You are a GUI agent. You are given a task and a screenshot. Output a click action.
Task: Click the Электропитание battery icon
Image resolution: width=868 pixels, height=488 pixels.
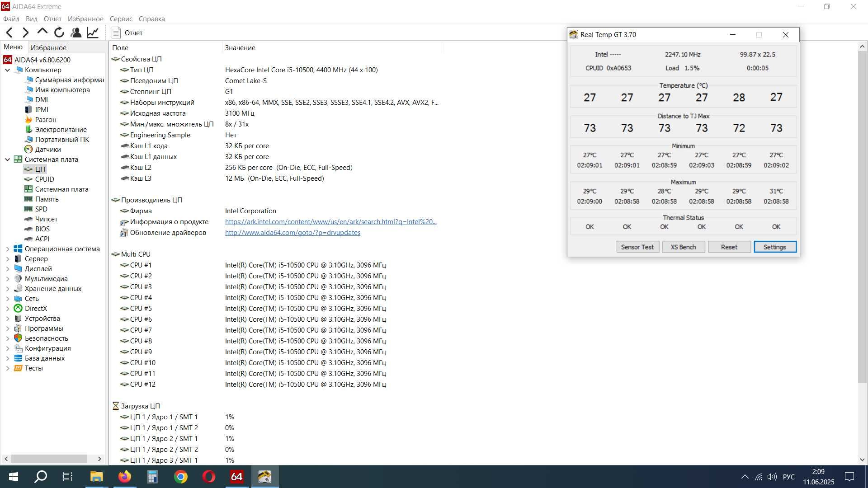(28, 130)
